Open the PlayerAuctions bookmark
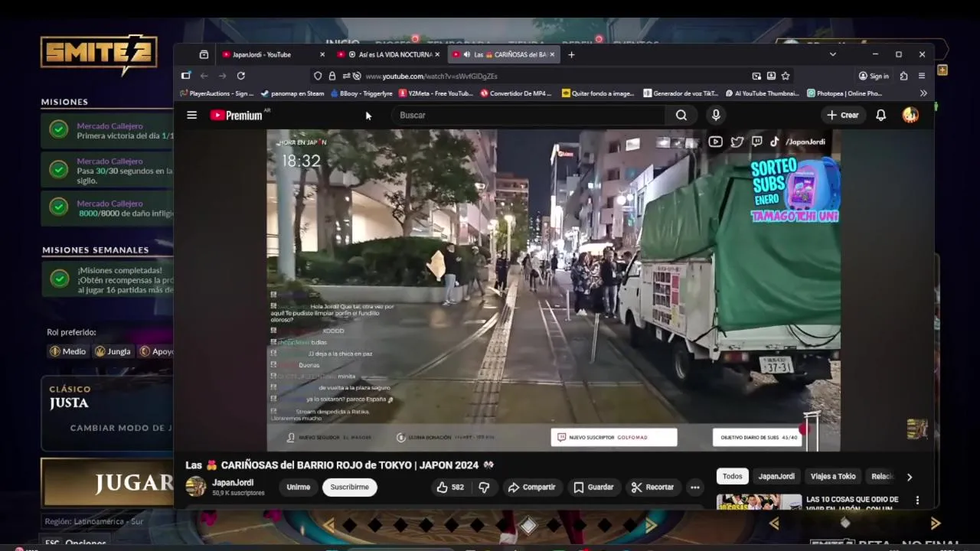The width and height of the screenshot is (980, 551). tap(217, 93)
